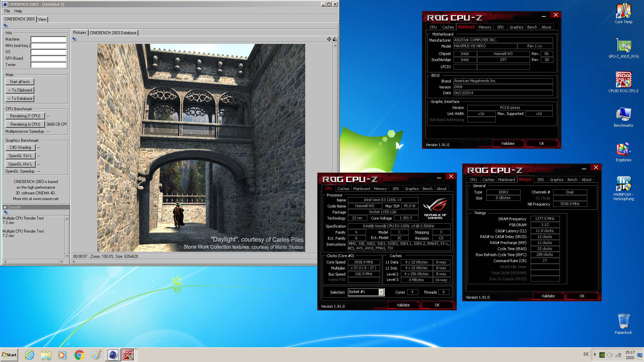Click the pushpin icon in the Console panel
The height and width of the screenshot is (362, 644).
tap(6, 213)
